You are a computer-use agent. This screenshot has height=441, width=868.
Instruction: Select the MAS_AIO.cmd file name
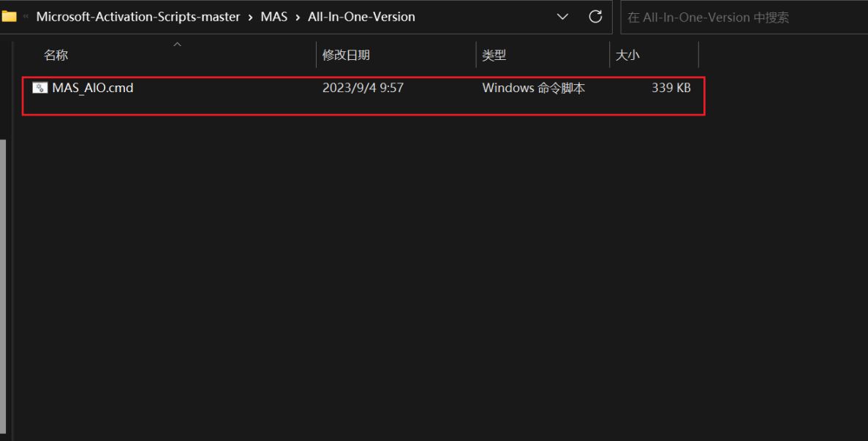click(92, 88)
